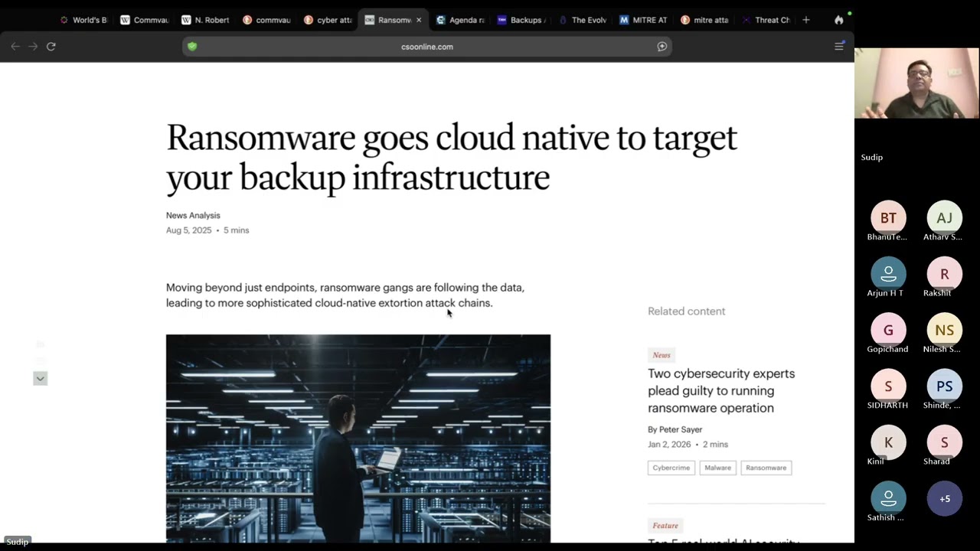Open author Peter Sayer's page
Screen dimensions: 980x551
click(x=681, y=429)
